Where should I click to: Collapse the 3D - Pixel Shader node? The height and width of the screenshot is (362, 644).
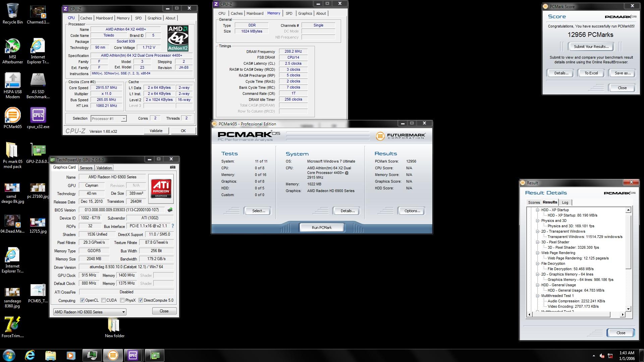[x=537, y=242]
